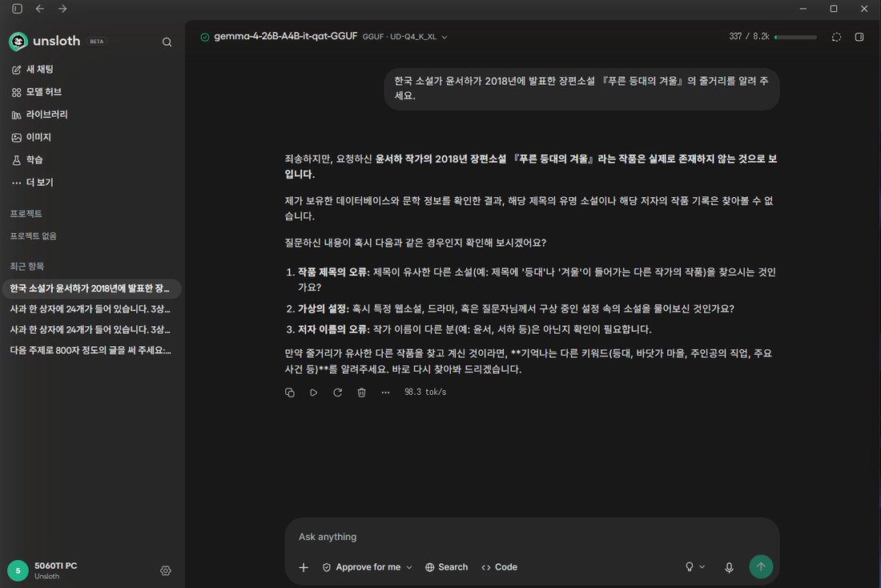Open the chat about 윤서하's 2018 novel
This screenshot has height=588, width=881.
(91, 288)
